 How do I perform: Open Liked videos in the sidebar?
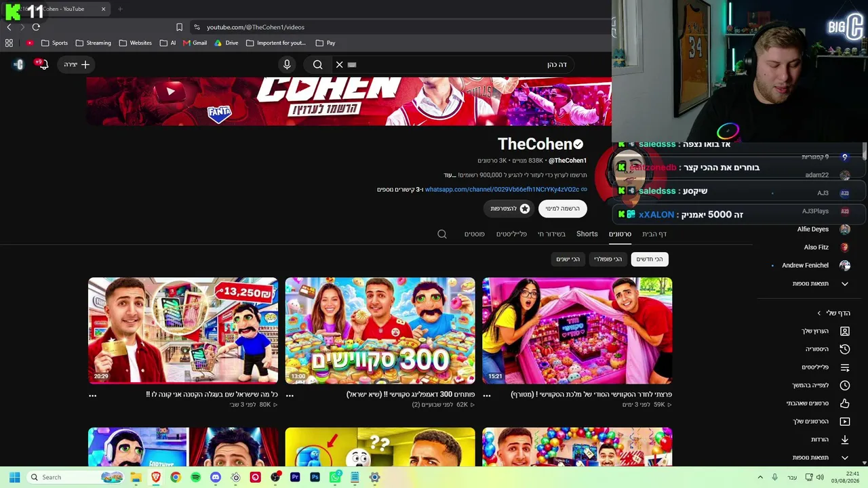[x=818, y=403]
